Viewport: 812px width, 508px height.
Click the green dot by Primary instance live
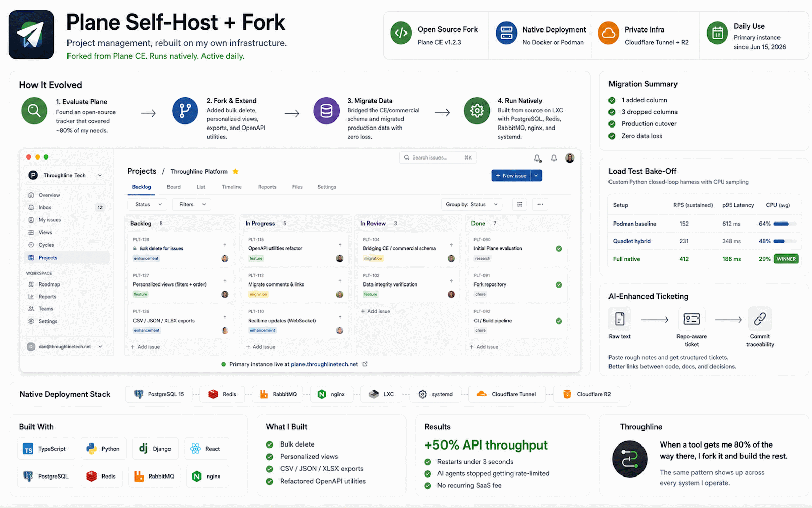224,364
